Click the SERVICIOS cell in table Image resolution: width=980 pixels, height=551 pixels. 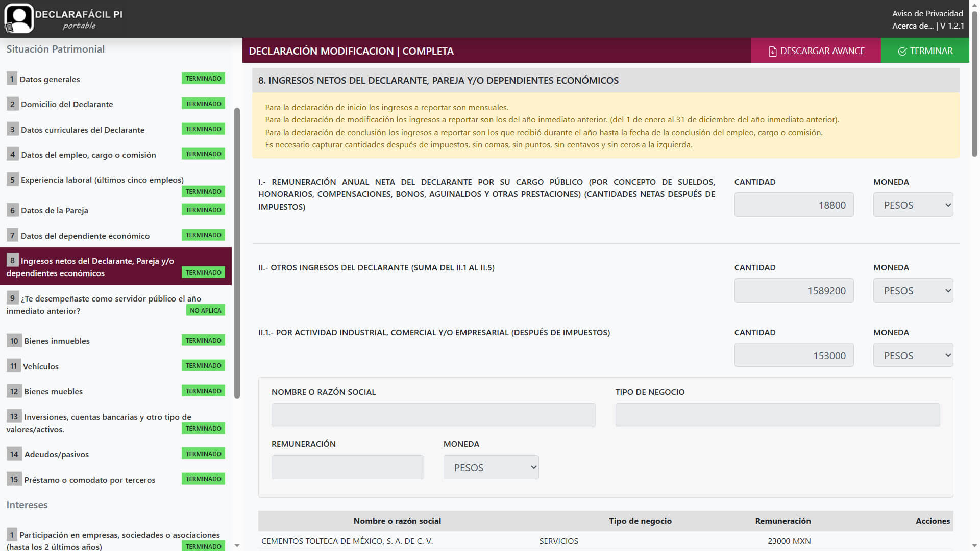point(558,541)
